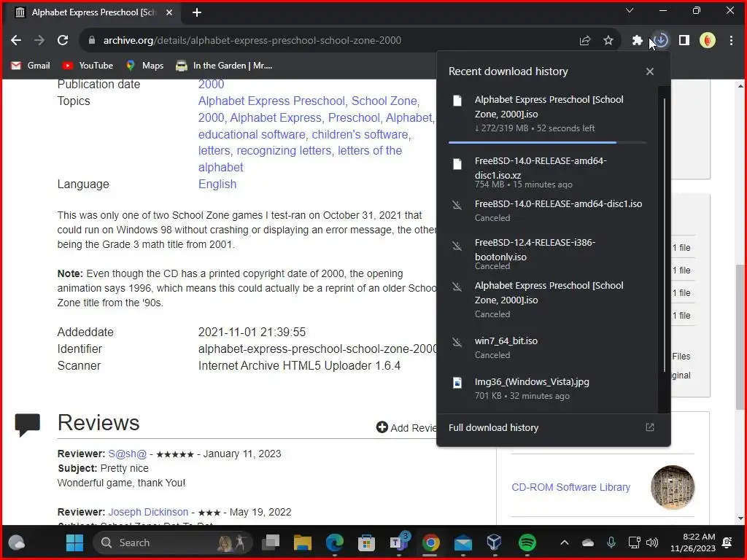Open Microsoft Store from the taskbar

(366, 542)
